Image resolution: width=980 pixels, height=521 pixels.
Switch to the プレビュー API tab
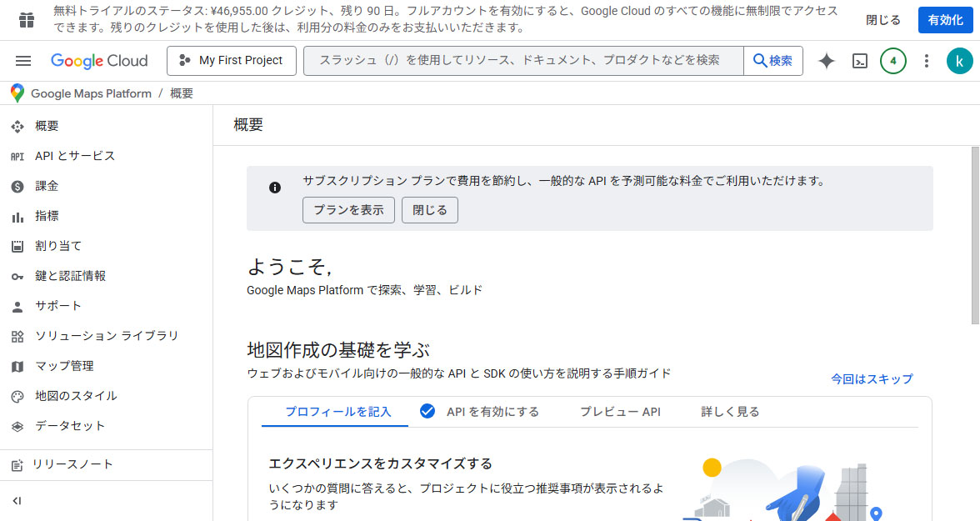[x=620, y=412]
